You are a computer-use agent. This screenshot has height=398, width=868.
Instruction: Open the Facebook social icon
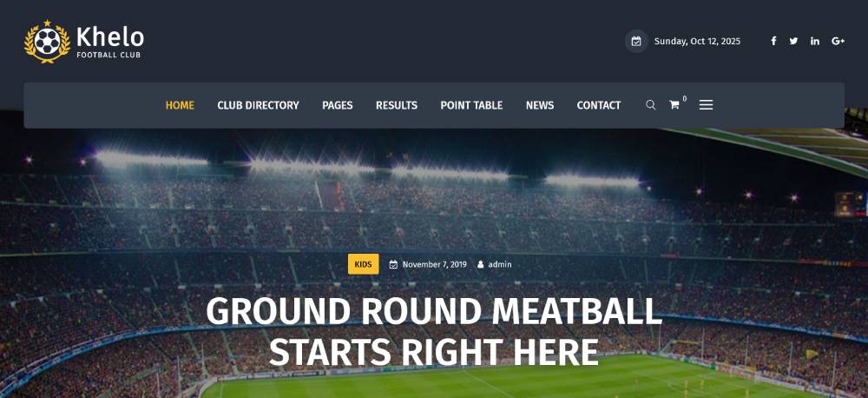coord(773,41)
